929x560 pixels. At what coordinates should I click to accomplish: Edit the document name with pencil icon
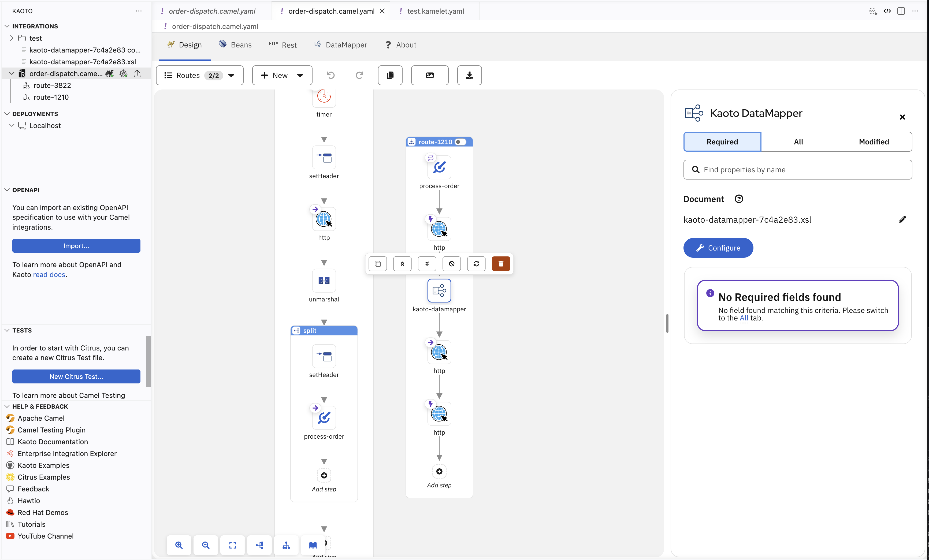902,219
